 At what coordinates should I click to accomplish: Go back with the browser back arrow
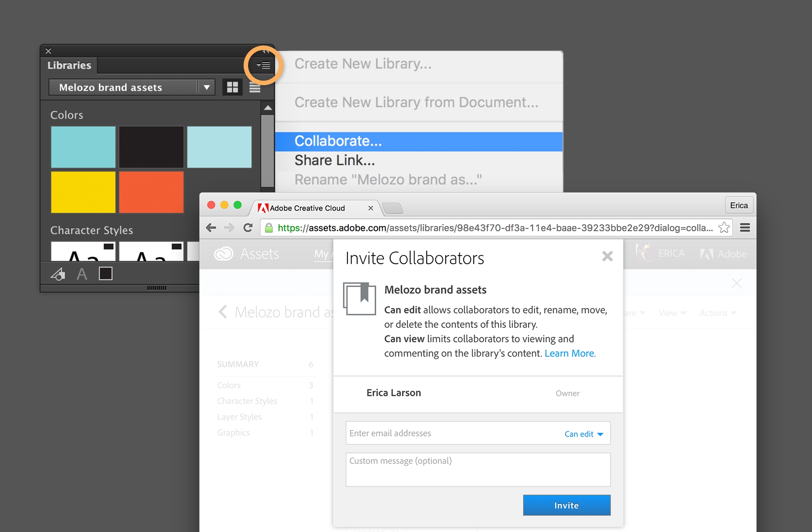click(211, 228)
